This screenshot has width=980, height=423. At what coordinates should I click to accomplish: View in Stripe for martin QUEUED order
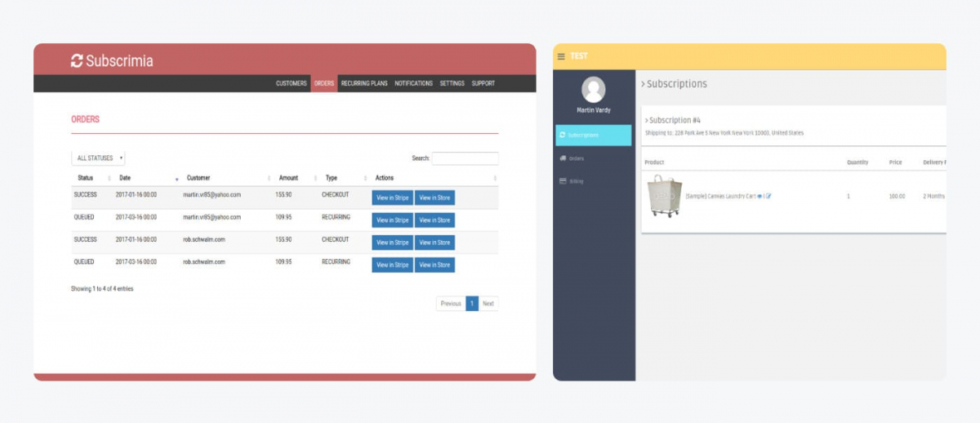(x=392, y=220)
